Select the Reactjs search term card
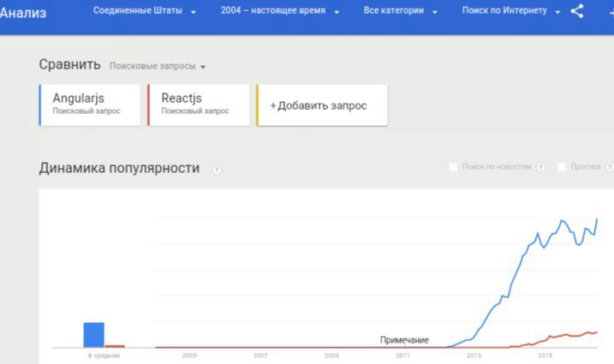614x364 pixels. 199,105
